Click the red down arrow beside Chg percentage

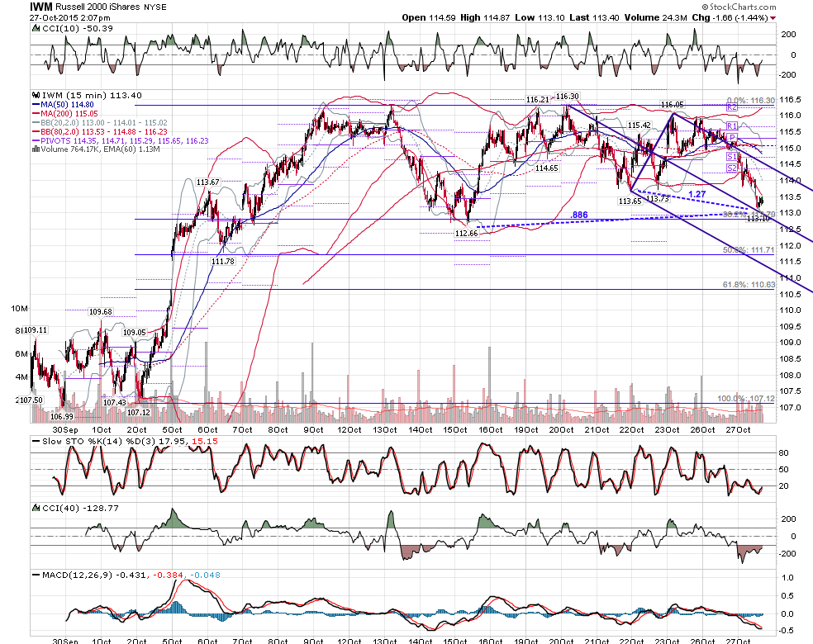pyautogui.click(x=773, y=17)
